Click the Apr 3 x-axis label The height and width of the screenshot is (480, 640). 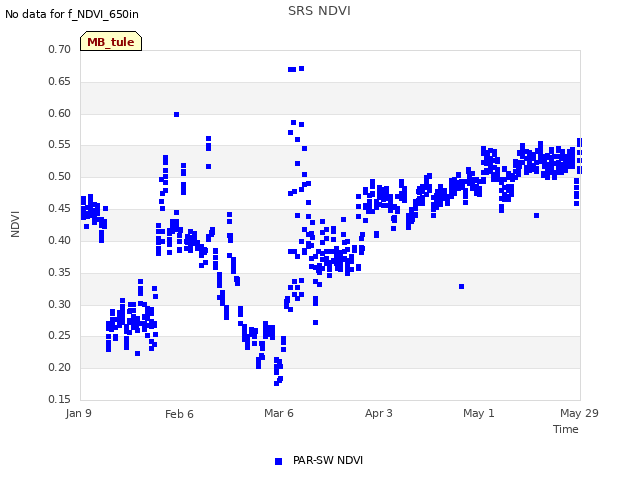(x=378, y=413)
